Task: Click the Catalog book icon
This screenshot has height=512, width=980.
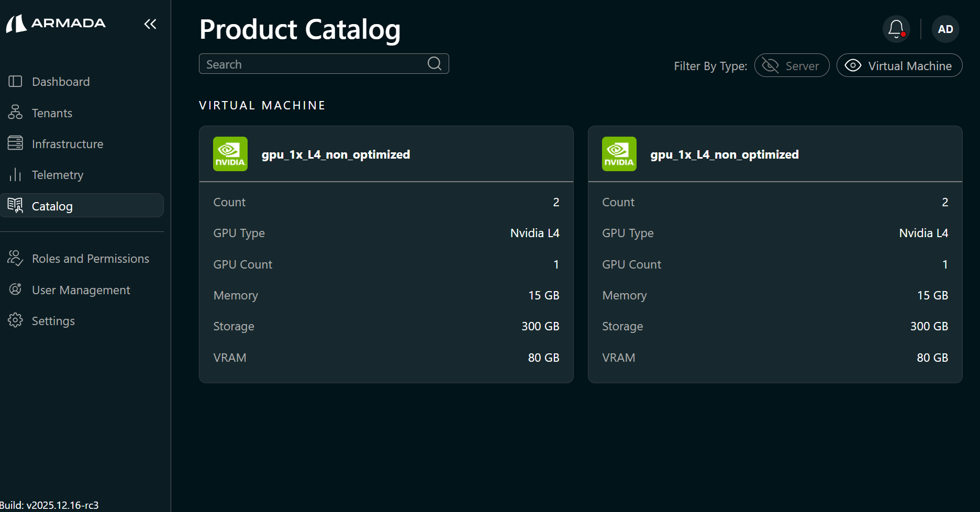Action: [x=15, y=205]
